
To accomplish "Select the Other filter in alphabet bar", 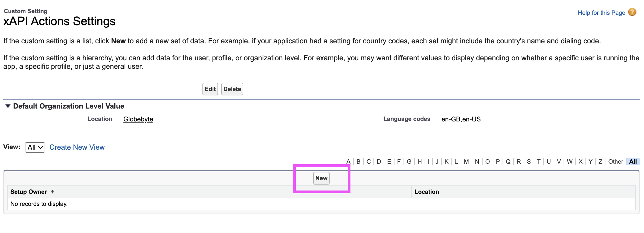I will (x=616, y=162).
